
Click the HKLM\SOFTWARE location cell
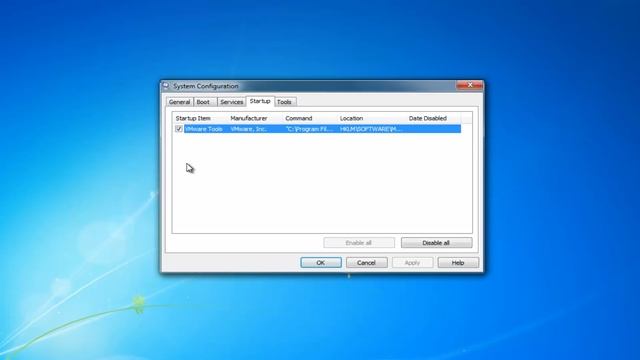click(370, 129)
